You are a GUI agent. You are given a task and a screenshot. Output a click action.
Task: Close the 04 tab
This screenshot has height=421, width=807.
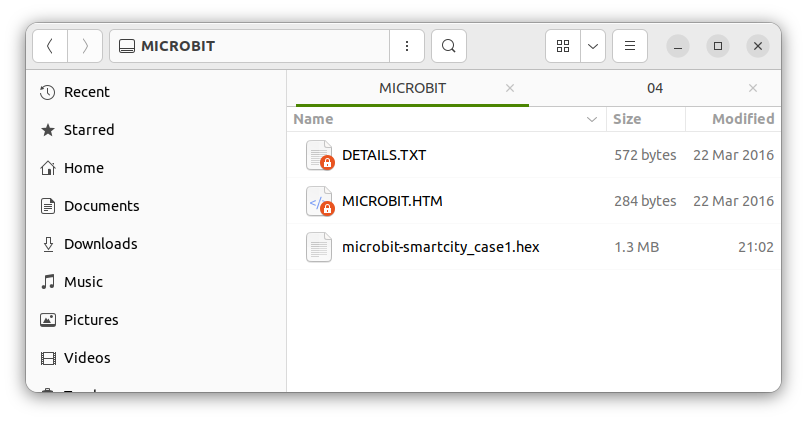(752, 89)
